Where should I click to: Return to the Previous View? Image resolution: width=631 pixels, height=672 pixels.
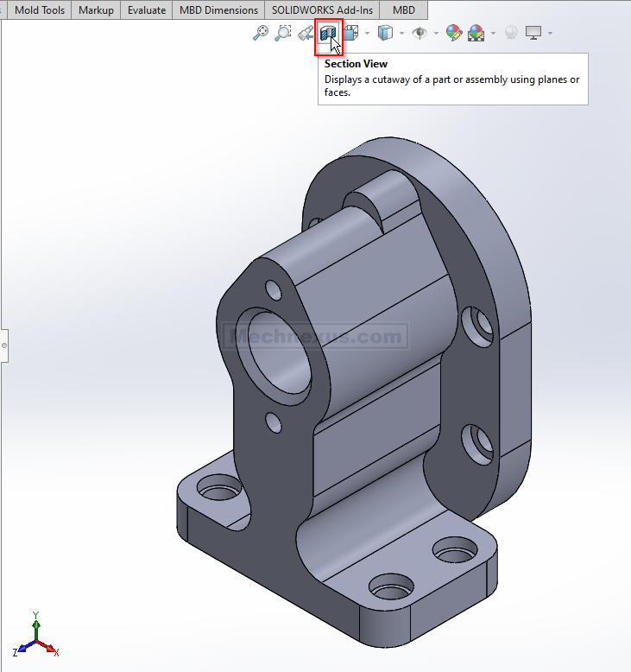(x=306, y=33)
